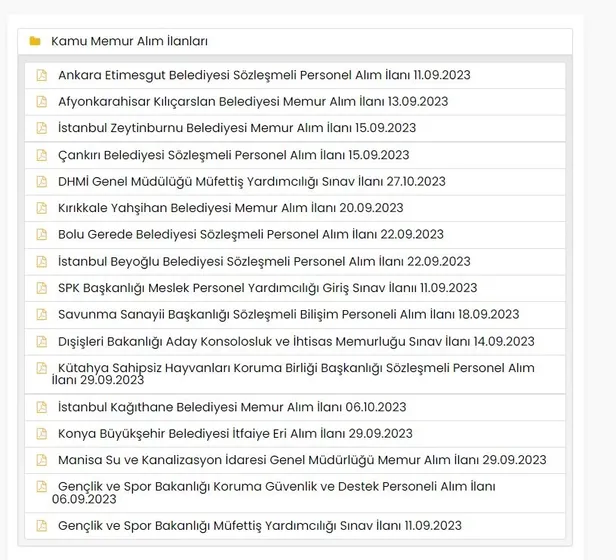616x560 pixels.
Task: Open SPK Başkanlığı Meslek Personel Yardımcılığı Giriş Sınav İlanı
Action: click(268, 288)
